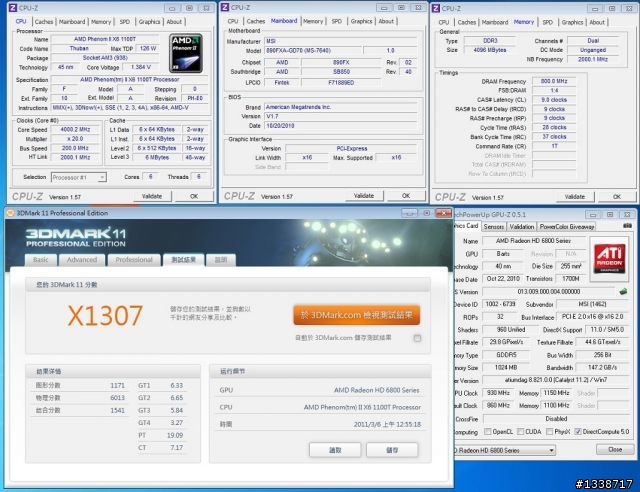Click the Core Speed value 4000.2 MHz
This screenshot has width=640, height=492.
point(75,129)
